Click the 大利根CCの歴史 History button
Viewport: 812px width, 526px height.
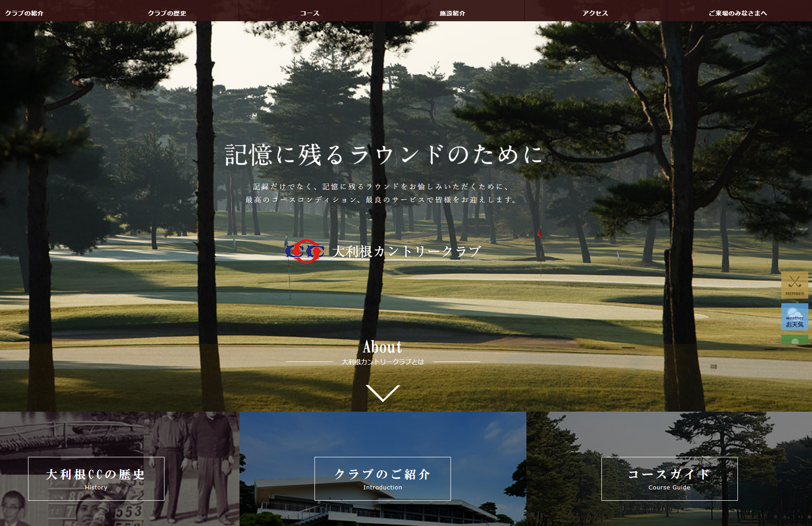coord(96,479)
